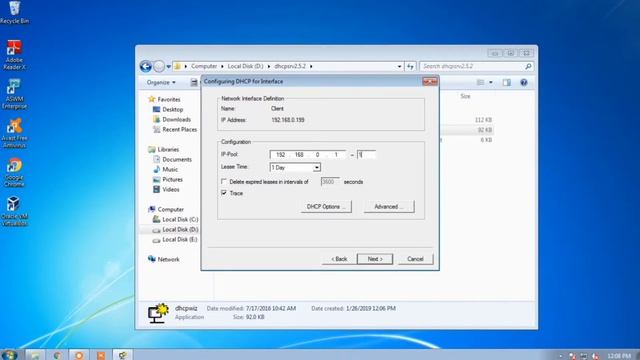Image resolution: width=640 pixels, height=360 pixels.
Task: Click the Explorer Forward navigation arrow
Action: point(159,66)
